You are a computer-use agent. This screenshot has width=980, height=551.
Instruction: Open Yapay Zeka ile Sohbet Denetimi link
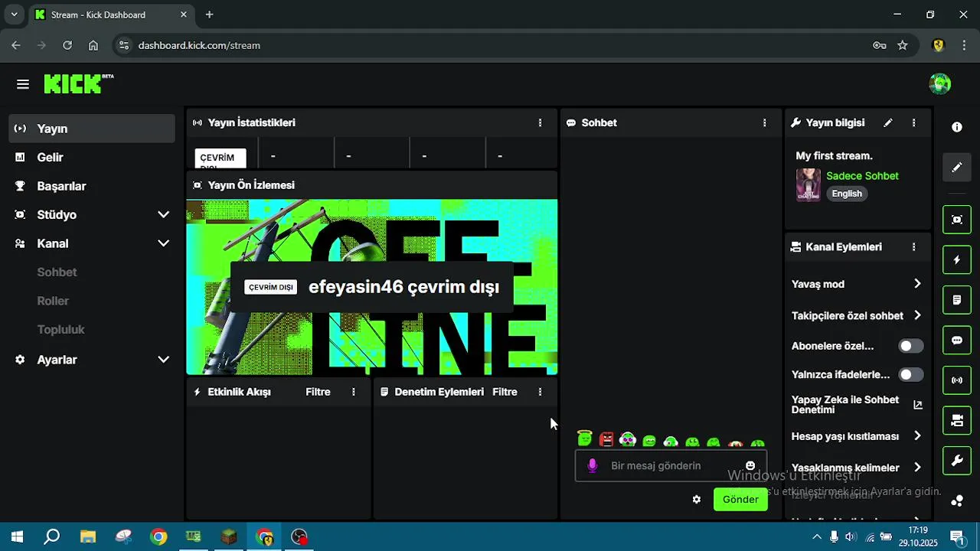(x=845, y=405)
